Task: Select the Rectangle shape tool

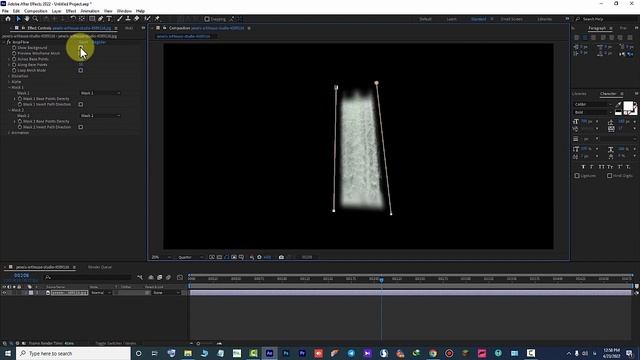Action: point(92,19)
